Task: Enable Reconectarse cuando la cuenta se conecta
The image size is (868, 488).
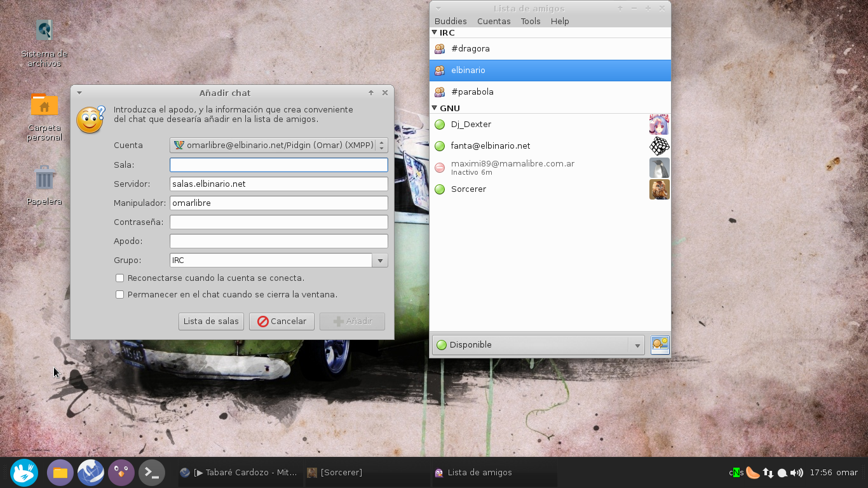Action: coord(119,278)
